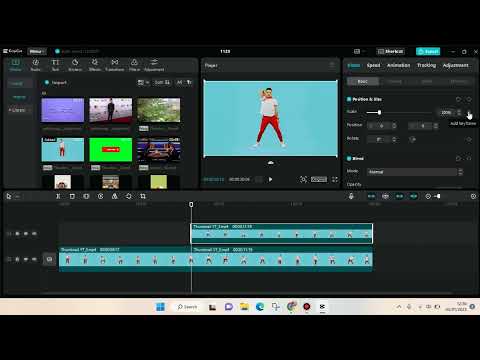Click the preview zoom-to-fit icon
This screenshot has height=360, width=480.
point(303,179)
